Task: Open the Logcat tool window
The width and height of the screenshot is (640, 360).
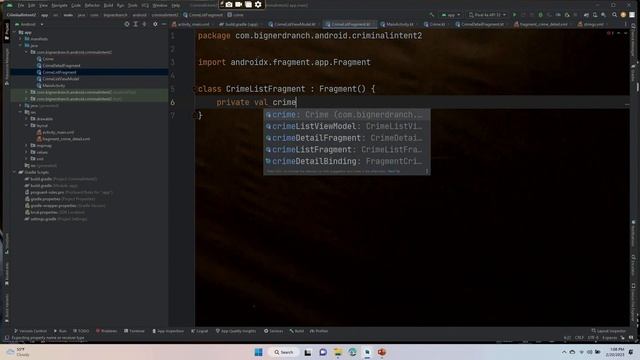Action: (200, 331)
